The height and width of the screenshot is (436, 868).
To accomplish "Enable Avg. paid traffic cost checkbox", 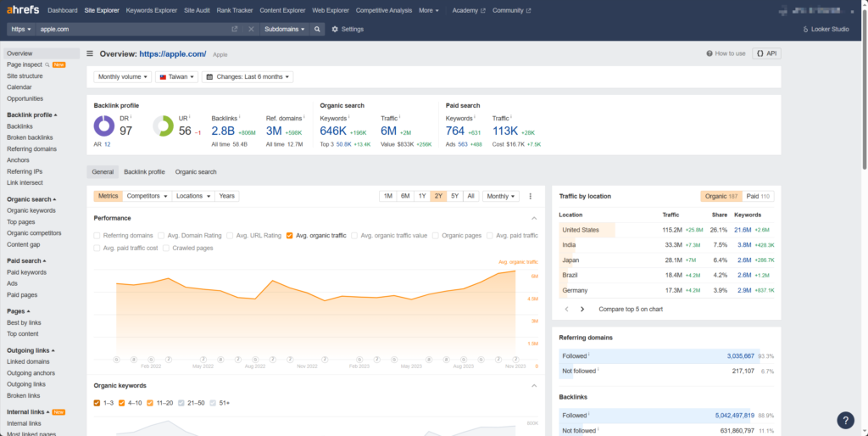I will 97,249.
